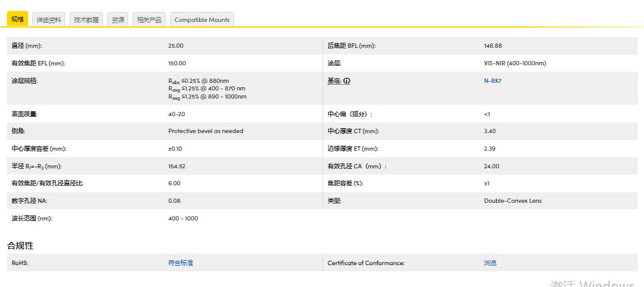This screenshot has height=287, width=644.
Task: Click the VIS-NIR (400-1000nm) coating value
Action: (x=515, y=63)
